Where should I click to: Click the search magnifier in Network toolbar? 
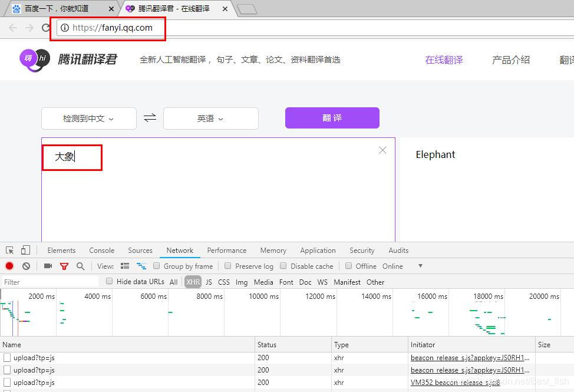[x=80, y=266]
